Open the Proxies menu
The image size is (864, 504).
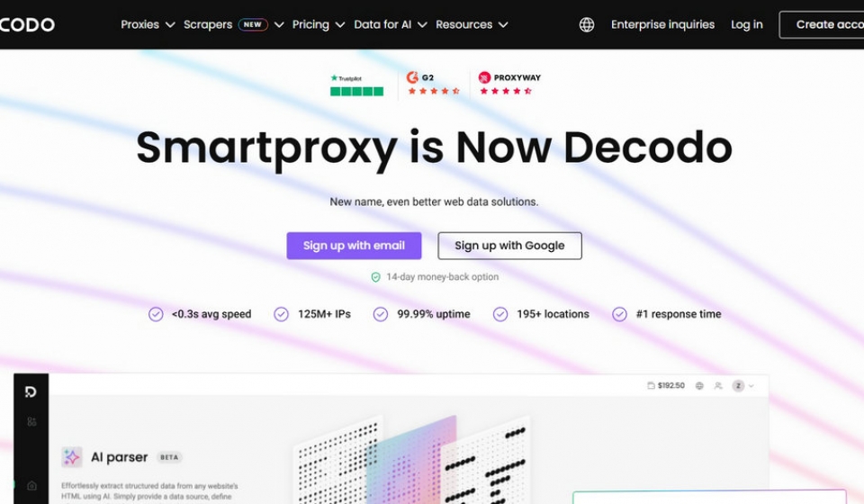click(140, 25)
